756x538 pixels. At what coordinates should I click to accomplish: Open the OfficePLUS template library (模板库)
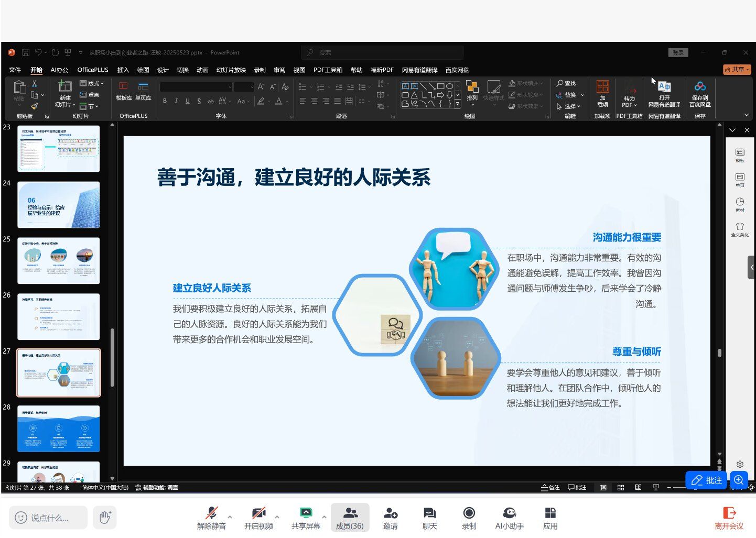[x=124, y=91]
